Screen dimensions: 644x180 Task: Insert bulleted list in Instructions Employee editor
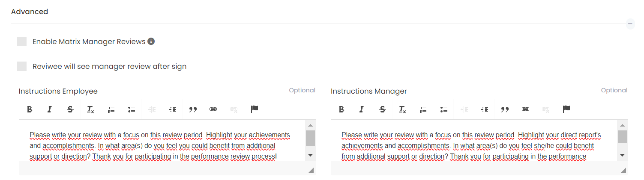(x=132, y=109)
